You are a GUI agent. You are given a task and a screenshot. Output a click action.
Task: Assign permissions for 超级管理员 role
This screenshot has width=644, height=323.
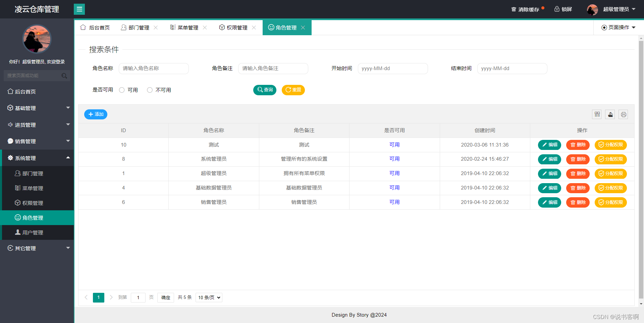point(611,174)
